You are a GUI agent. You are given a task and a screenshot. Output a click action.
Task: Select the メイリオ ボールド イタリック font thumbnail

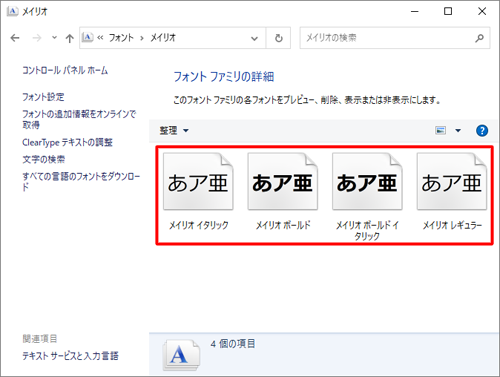click(367, 182)
